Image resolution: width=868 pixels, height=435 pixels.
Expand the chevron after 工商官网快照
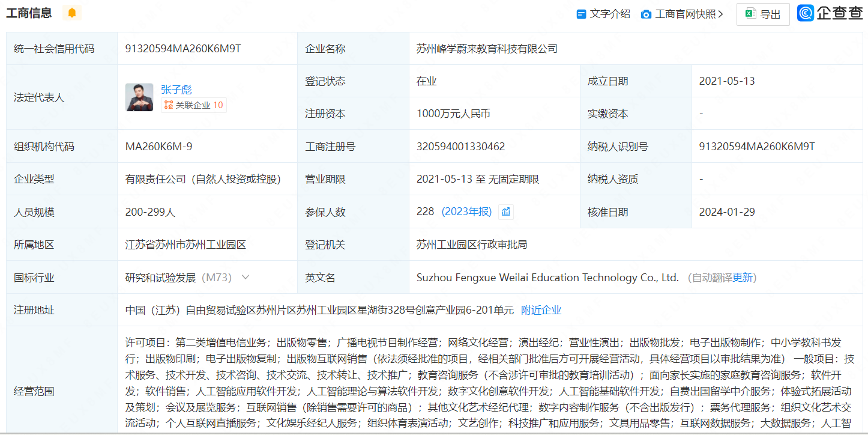(x=720, y=14)
